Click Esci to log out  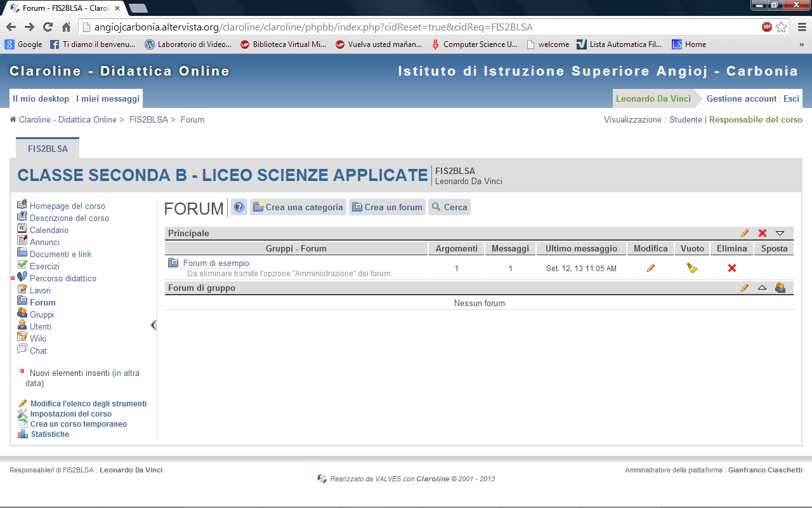pos(791,98)
